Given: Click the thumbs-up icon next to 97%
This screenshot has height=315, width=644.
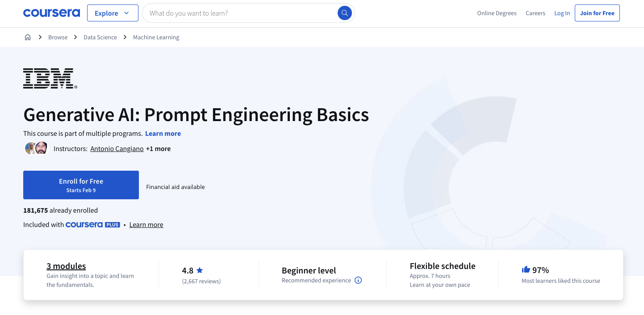Looking at the screenshot, I should click(x=526, y=269).
